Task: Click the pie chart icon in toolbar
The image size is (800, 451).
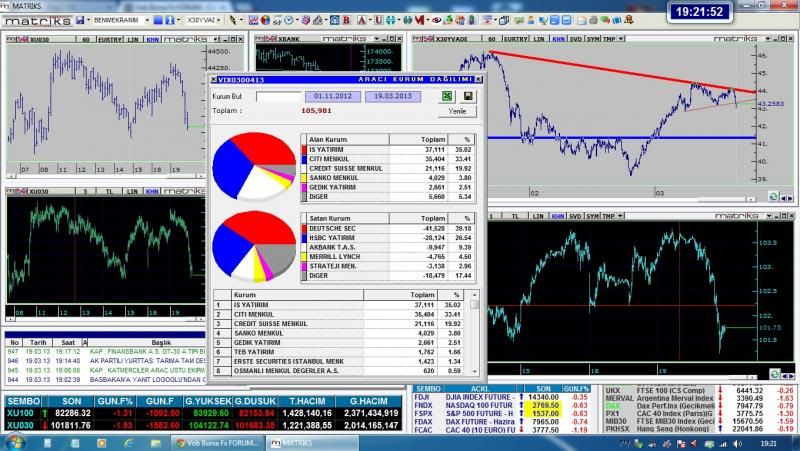Action: click(265, 20)
